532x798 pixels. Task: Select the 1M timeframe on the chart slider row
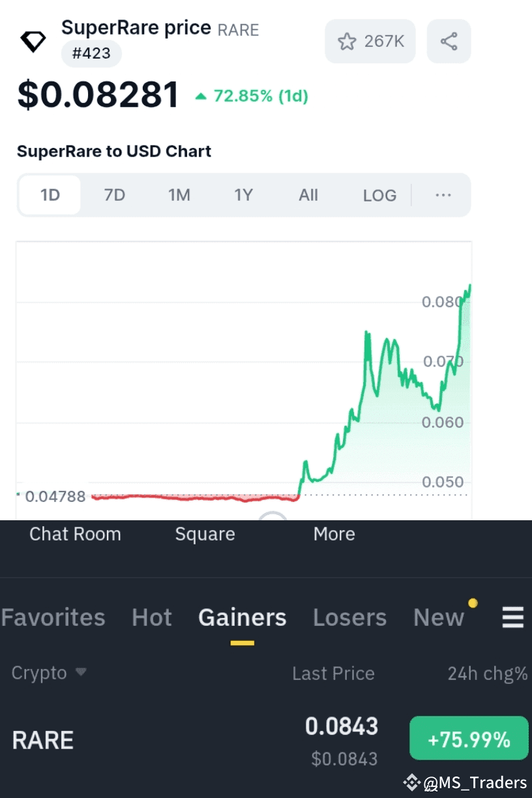coord(179,195)
